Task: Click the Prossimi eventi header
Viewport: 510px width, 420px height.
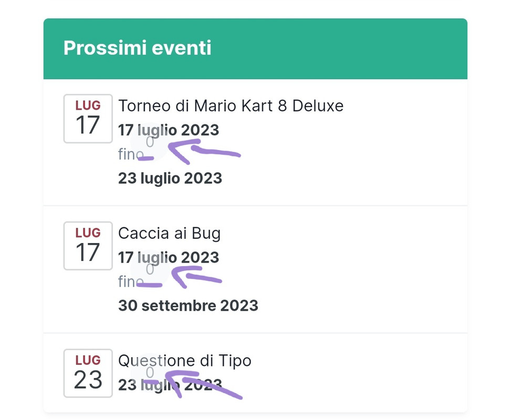Action: (137, 48)
